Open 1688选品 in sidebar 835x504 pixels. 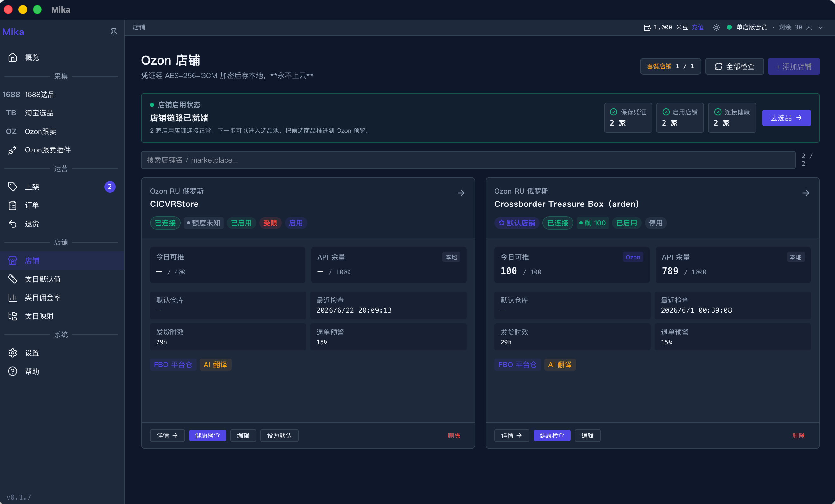click(62, 95)
